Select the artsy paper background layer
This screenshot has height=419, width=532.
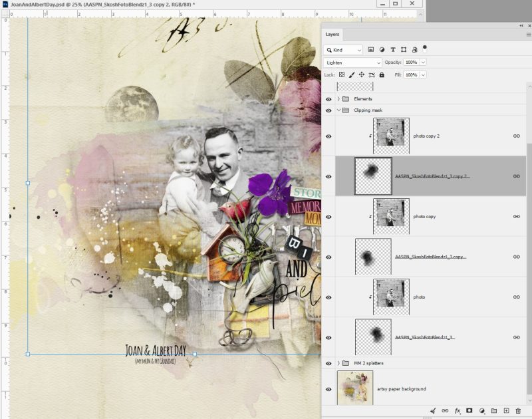402,389
